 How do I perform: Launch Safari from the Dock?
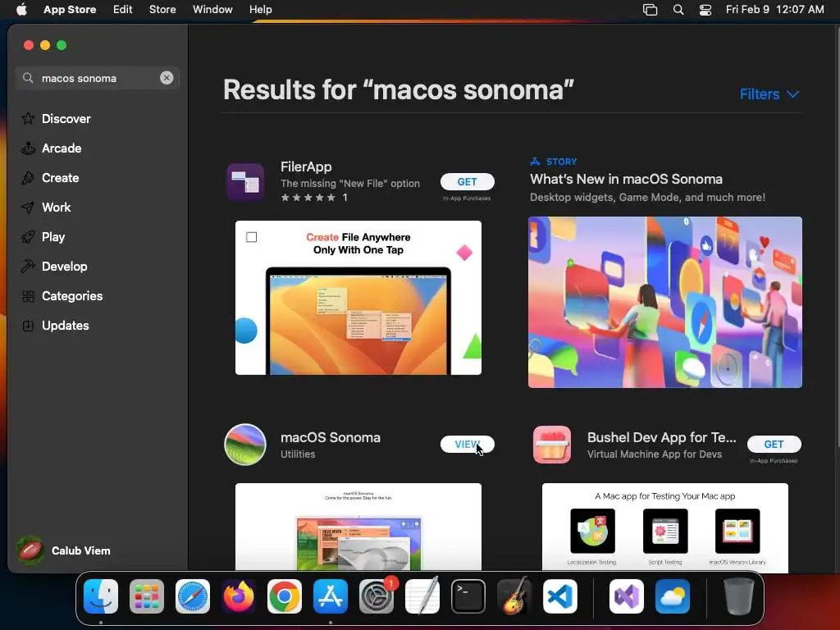tap(193, 596)
